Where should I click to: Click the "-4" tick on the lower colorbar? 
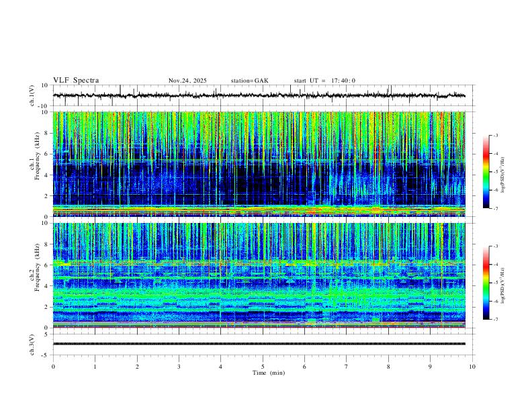click(495, 265)
